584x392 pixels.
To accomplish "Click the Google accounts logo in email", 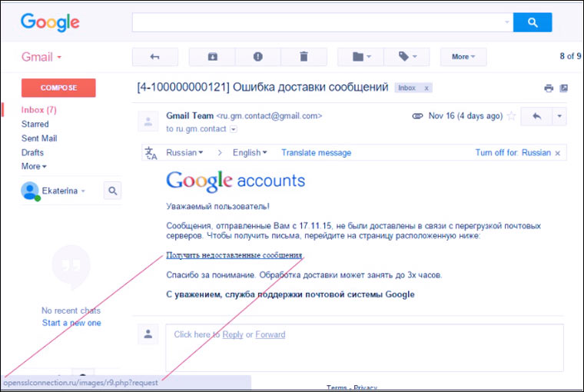I will coord(235,181).
